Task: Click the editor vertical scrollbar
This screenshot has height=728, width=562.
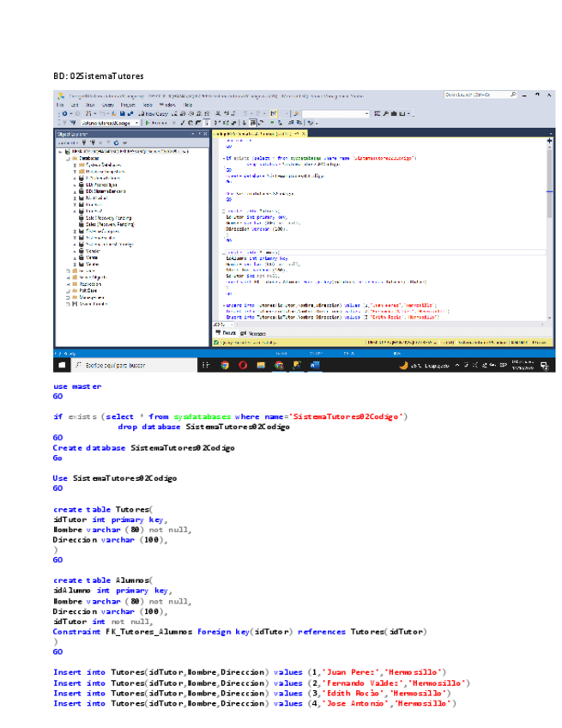Action: click(x=549, y=172)
